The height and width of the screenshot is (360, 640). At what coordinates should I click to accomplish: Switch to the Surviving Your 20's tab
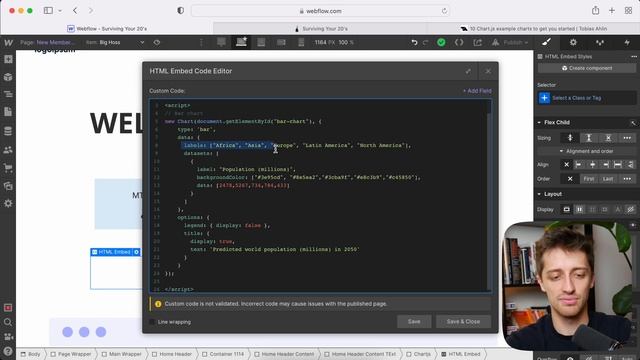(320, 29)
